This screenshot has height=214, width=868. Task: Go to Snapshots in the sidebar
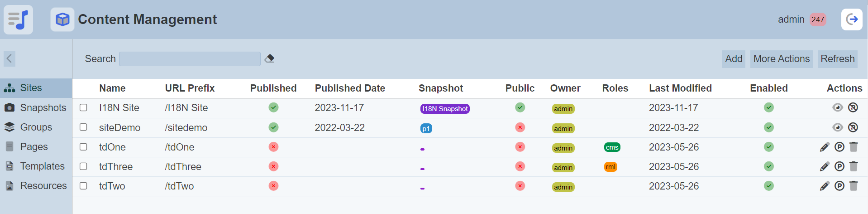[x=43, y=108]
